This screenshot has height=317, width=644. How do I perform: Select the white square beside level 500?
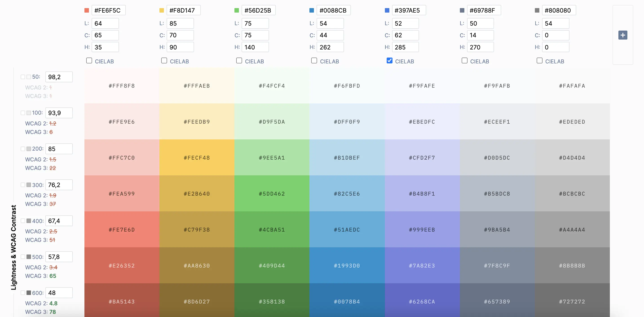[23, 257]
